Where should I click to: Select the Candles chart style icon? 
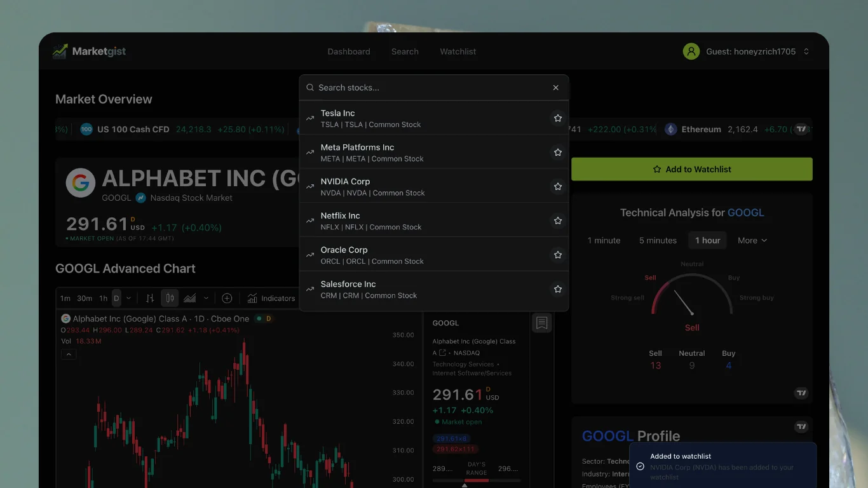point(170,298)
